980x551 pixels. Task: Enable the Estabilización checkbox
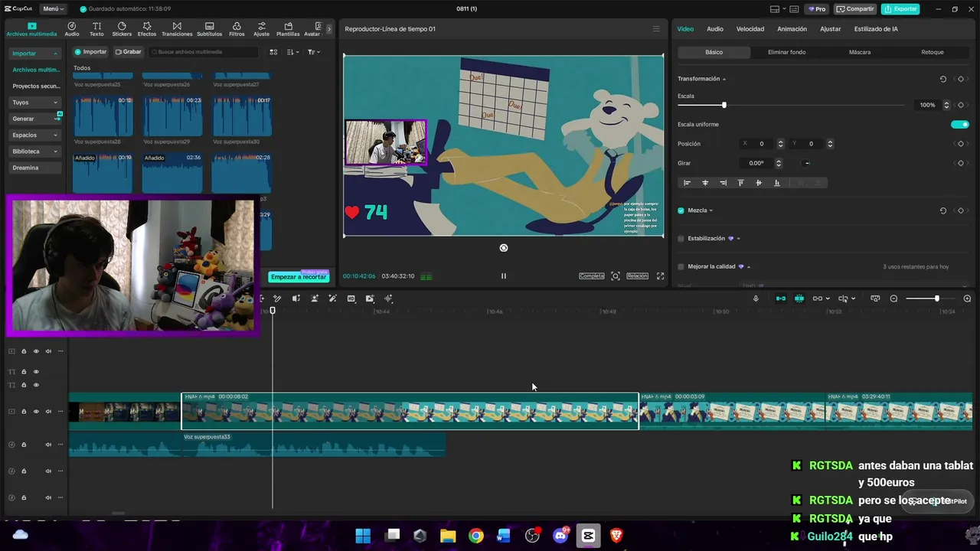(681, 239)
